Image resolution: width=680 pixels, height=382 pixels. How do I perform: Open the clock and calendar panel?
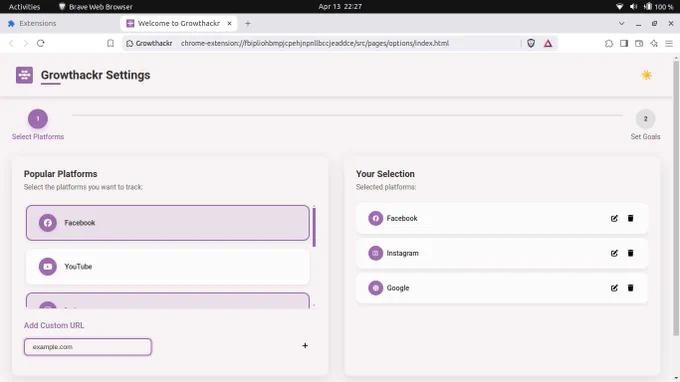click(x=340, y=7)
